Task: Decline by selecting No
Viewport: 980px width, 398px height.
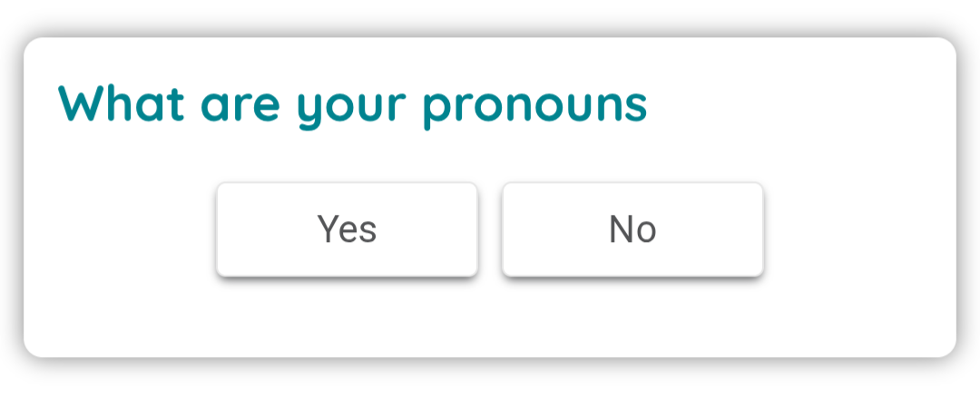Action: coord(632,229)
